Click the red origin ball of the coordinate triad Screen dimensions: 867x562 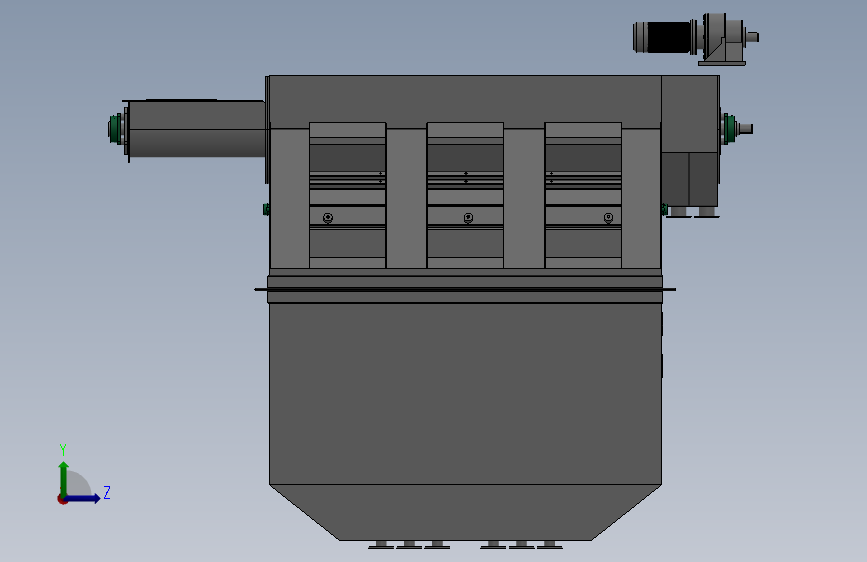(62, 499)
